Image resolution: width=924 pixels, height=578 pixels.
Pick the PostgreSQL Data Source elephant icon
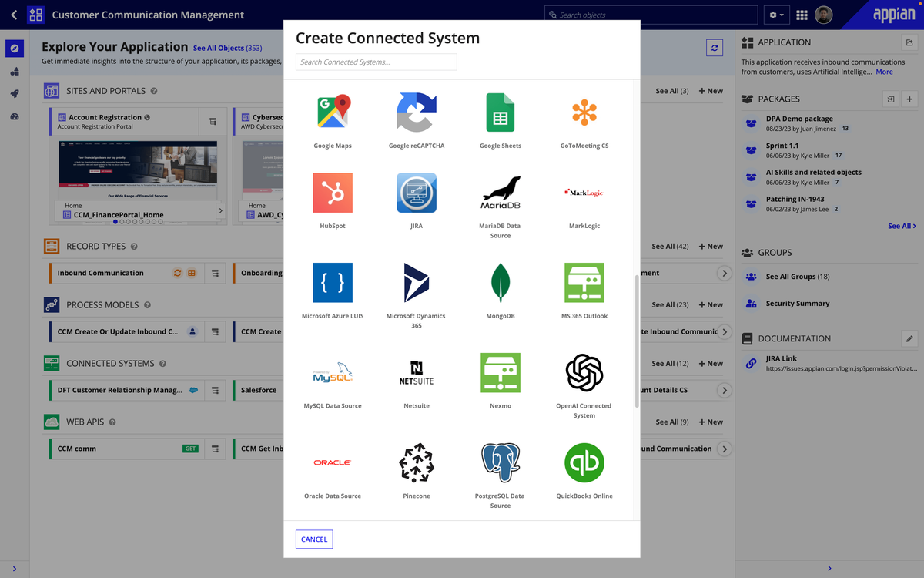pos(500,463)
